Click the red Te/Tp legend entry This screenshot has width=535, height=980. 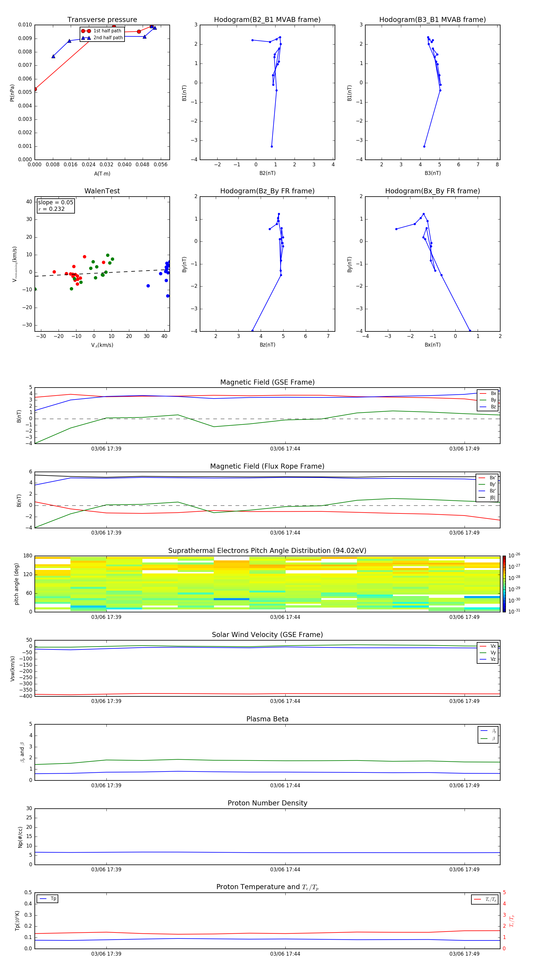(x=485, y=899)
